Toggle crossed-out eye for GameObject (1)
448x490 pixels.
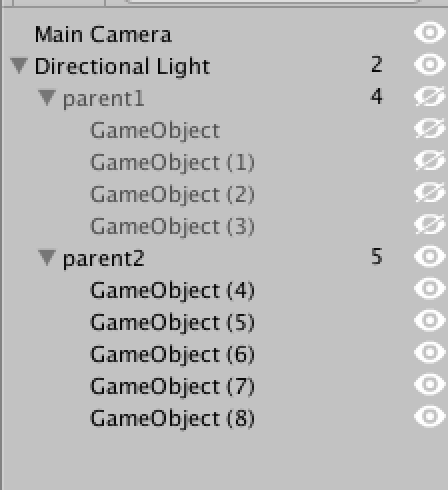coord(430,160)
